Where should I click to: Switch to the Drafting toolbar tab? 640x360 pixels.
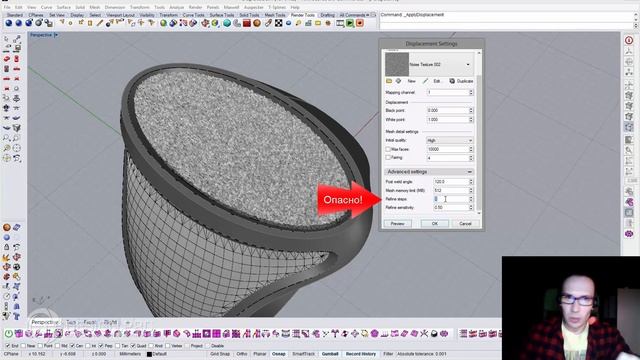point(327,15)
